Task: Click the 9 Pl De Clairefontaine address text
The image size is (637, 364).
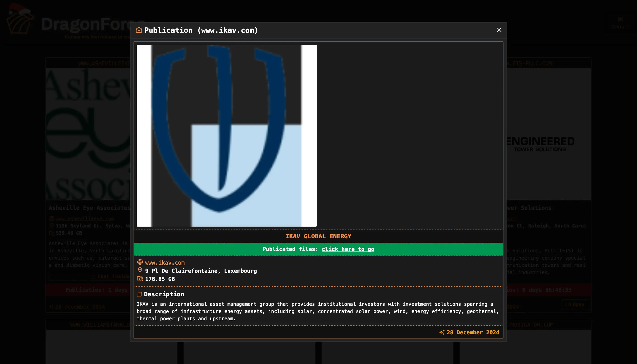Action: tap(201, 271)
